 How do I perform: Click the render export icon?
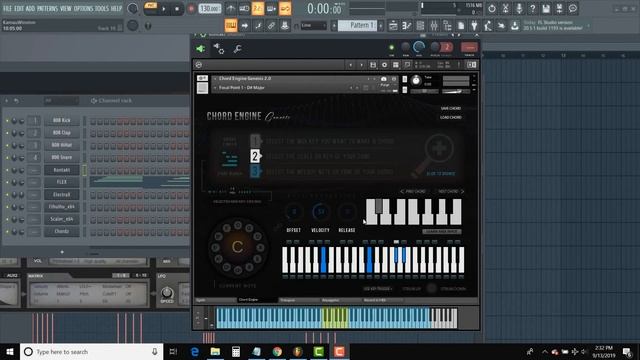(x=559, y=9)
